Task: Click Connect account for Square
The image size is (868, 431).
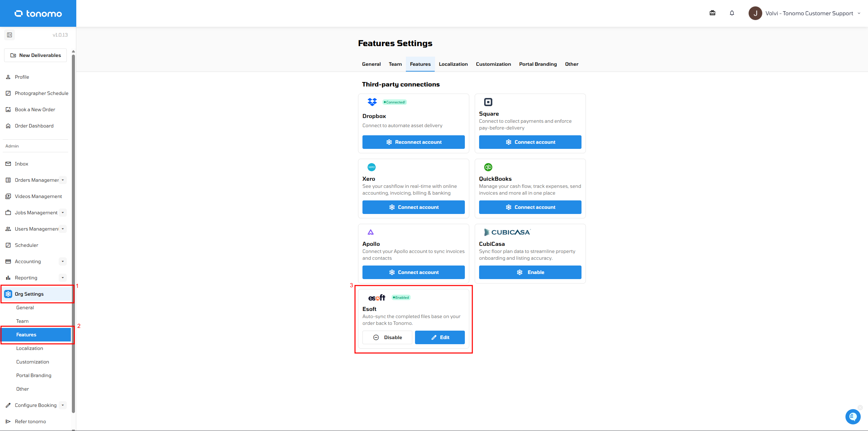Action: coord(530,142)
